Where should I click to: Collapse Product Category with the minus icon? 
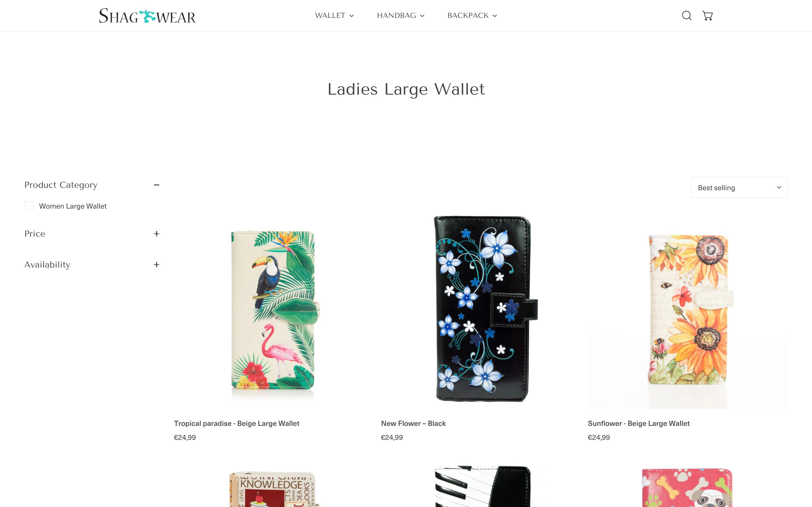(156, 185)
